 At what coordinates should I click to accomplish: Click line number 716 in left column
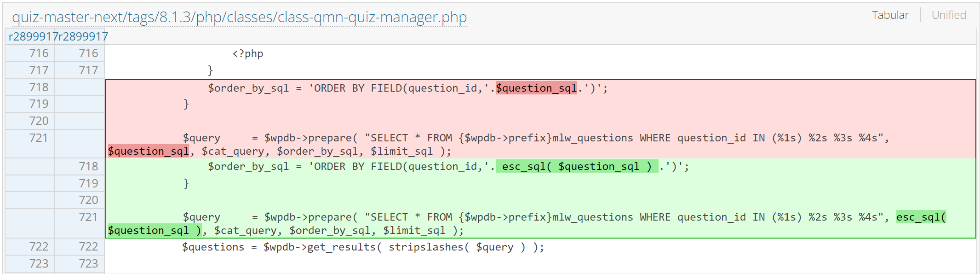39,53
